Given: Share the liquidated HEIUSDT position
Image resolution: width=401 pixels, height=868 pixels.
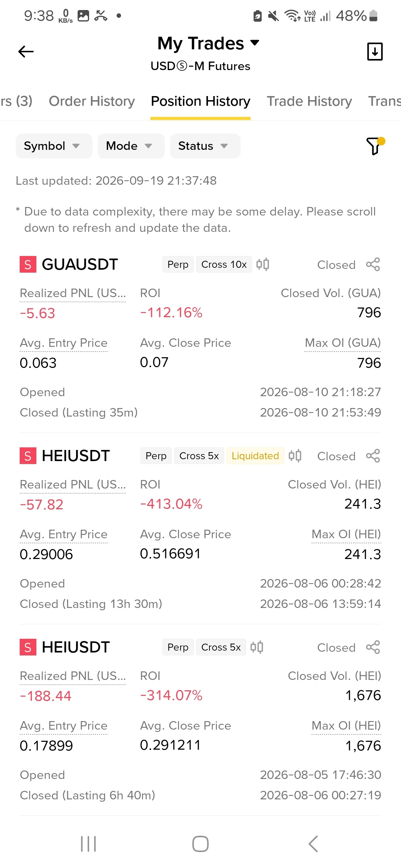Looking at the screenshot, I should (373, 456).
